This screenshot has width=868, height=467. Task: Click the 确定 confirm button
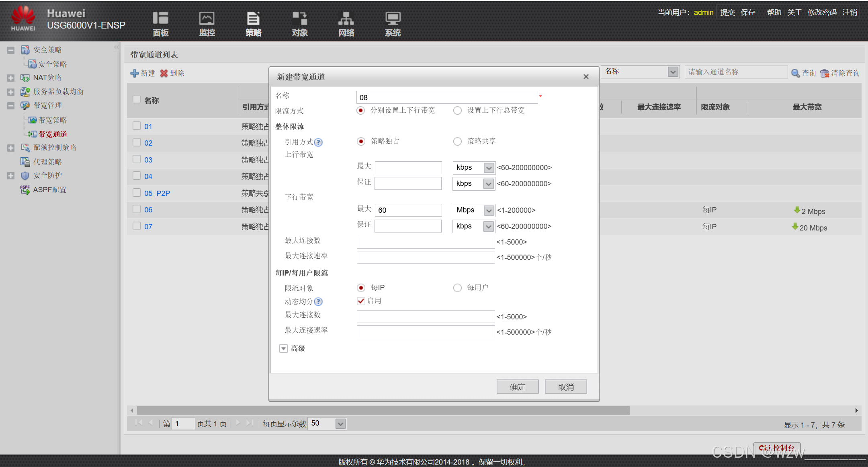pyautogui.click(x=517, y=387)
